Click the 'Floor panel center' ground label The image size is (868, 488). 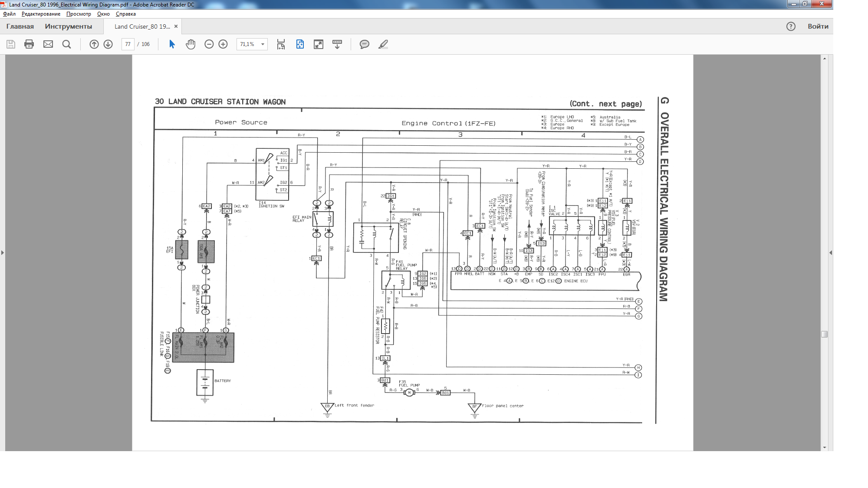click(503, 406)
